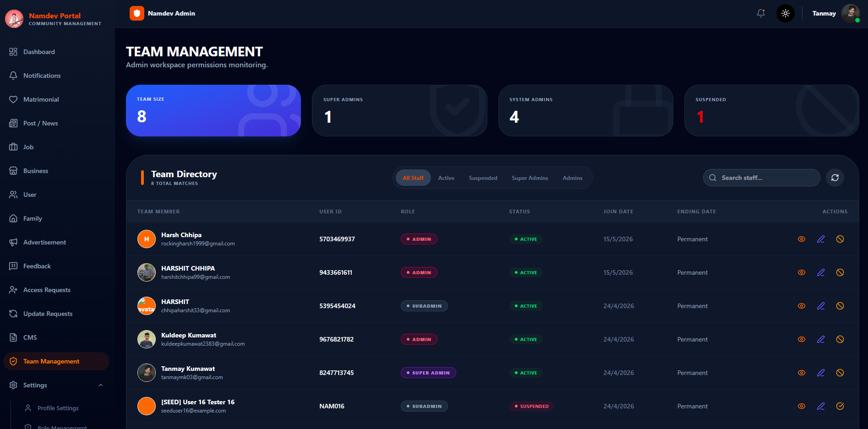Click SUPER ADMIN role badge
The height and width of the screenshot is (429, 868).
(x=428, y=373)
